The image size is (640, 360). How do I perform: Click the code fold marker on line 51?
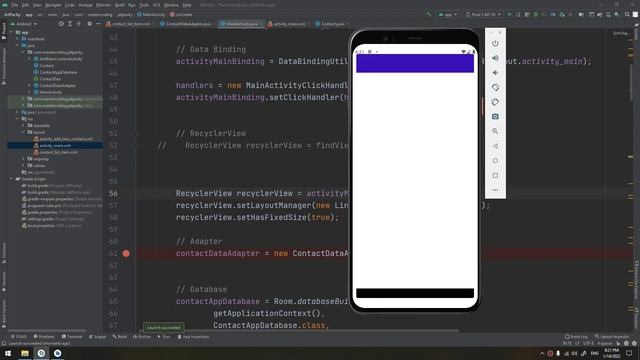click(136, 133)
